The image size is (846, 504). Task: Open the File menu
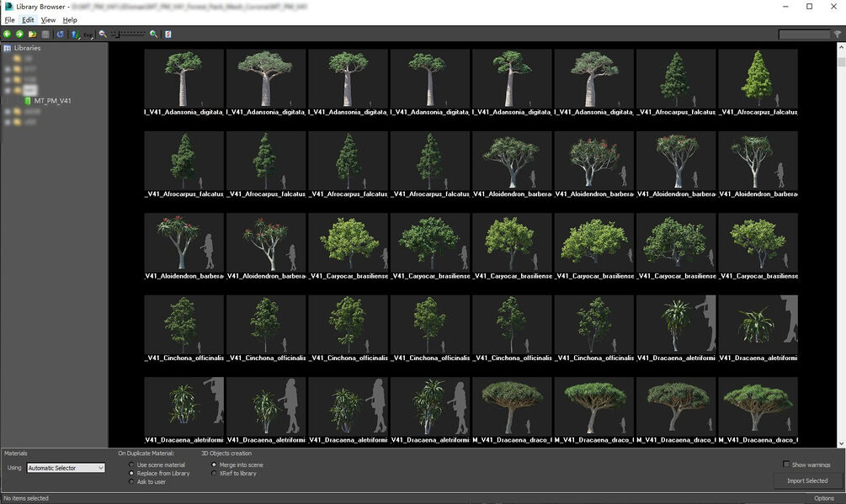pos(9,19)
